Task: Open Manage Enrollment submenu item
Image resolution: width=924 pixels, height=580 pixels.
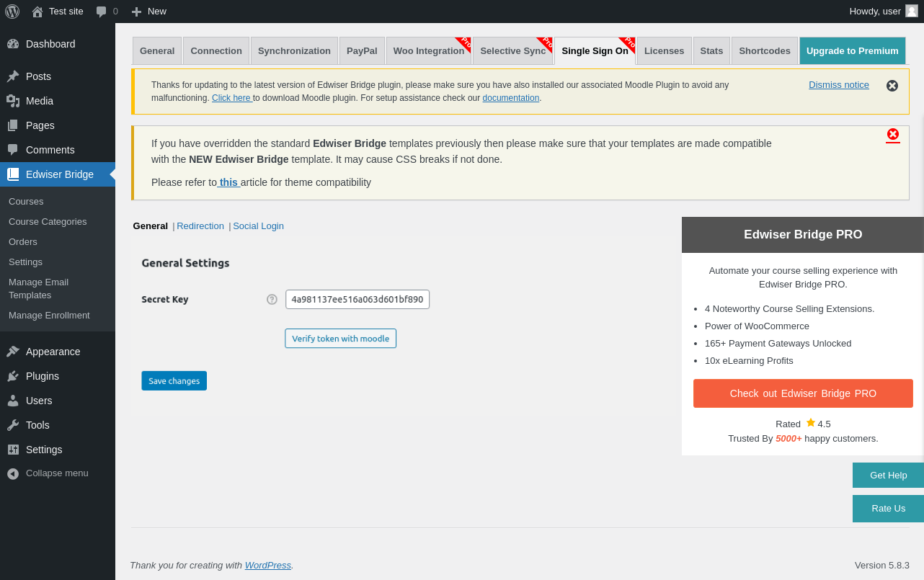Action: pos(49,316)
